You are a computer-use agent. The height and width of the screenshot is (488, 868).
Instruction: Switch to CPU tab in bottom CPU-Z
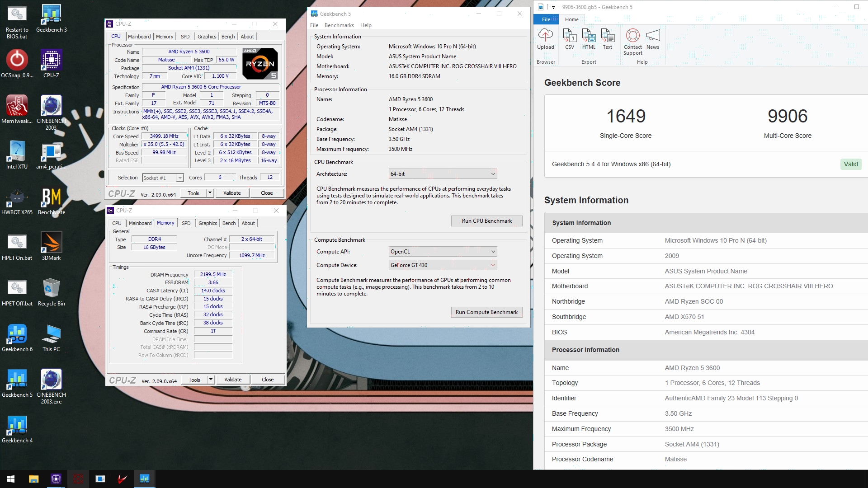coord(117,223)
